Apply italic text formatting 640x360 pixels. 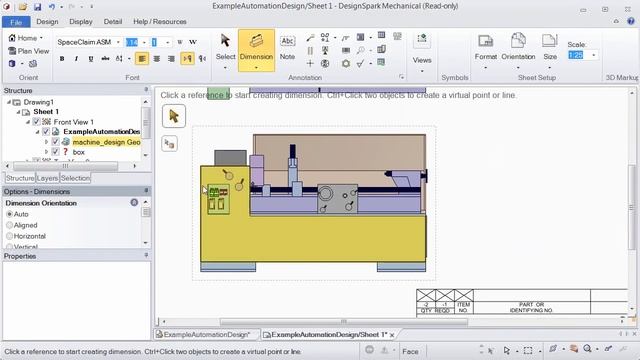pyautogui.click(x=76, y=59)
